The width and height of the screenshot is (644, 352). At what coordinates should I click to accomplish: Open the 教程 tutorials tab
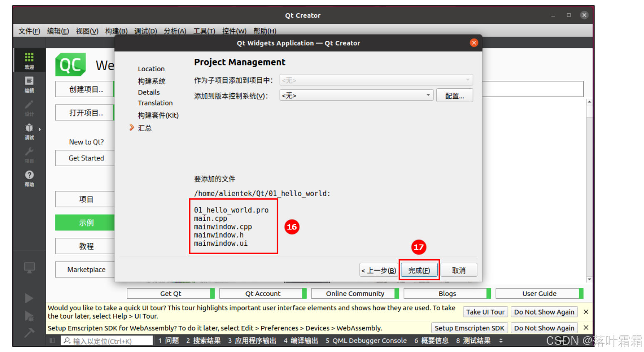(85, 246)
